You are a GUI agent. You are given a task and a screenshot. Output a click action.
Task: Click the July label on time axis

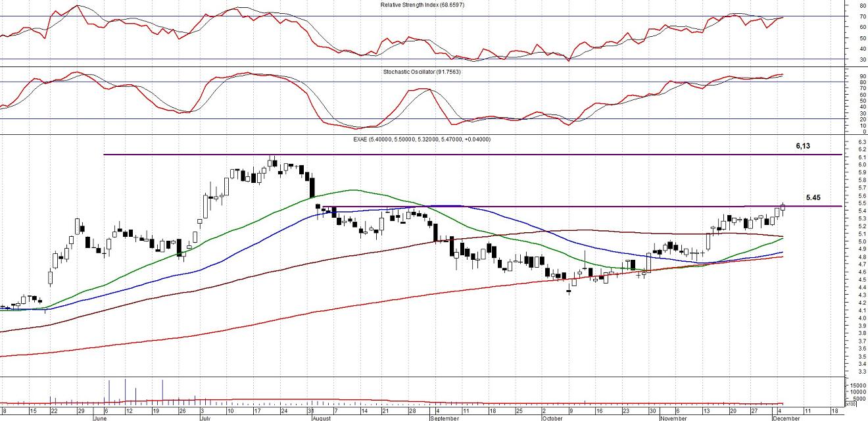pos(205,418)
